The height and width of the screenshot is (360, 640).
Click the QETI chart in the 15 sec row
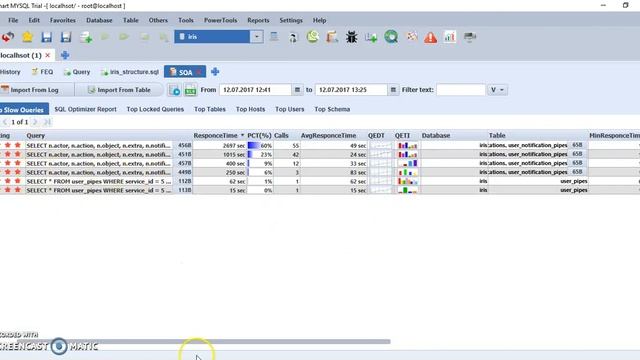click(x=407, y=190)
